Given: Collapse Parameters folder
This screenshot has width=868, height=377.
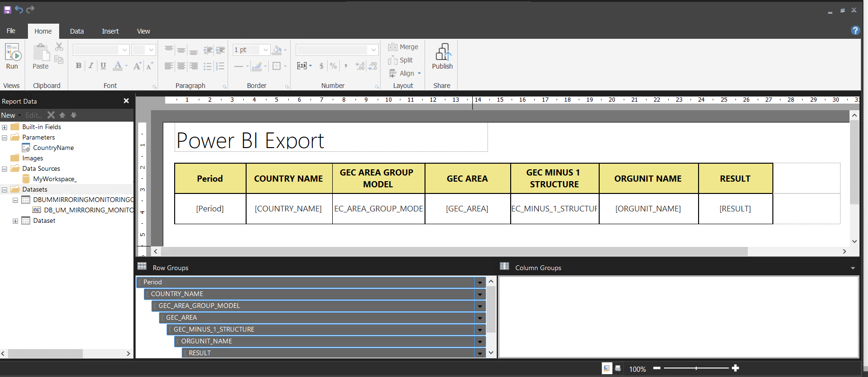Looking at the screenshot, I should (4, 138).
